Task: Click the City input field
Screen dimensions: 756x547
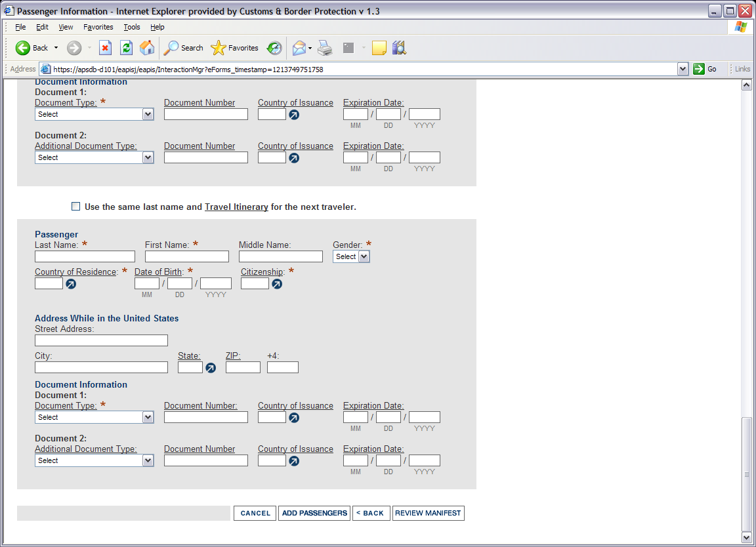Action: [101, 367]
